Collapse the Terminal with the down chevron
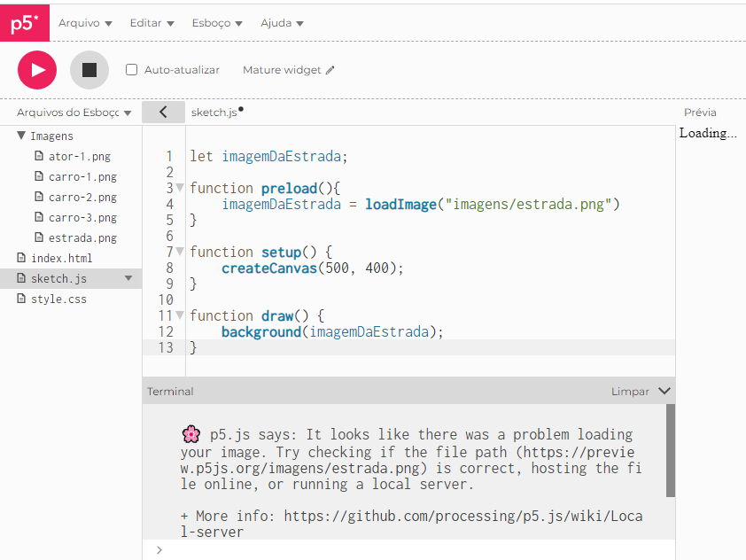Viewport: 746px width, 560px height. pyautogui.click(x=664, y=391)
